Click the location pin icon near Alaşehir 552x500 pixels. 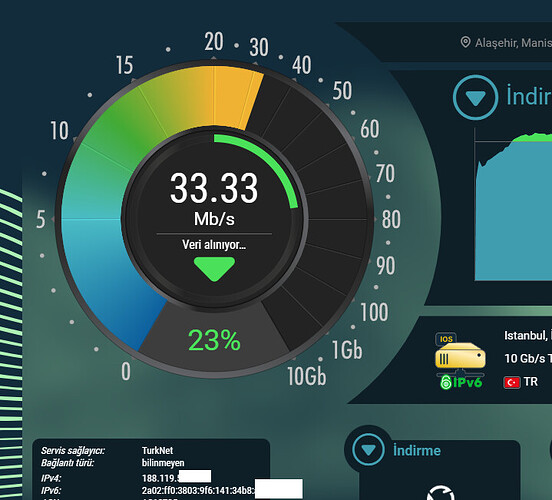pyautogui.click(x=465, y=42)
